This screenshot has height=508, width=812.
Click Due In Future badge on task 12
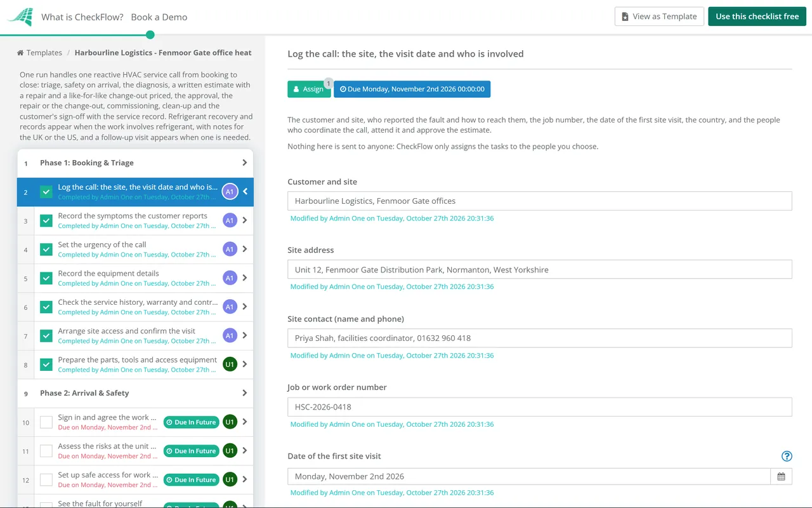[x=191, y=480]
